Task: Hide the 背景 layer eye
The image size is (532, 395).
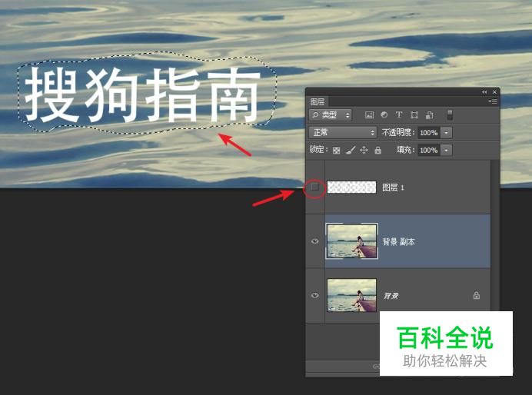Action: tap(315, 295)
